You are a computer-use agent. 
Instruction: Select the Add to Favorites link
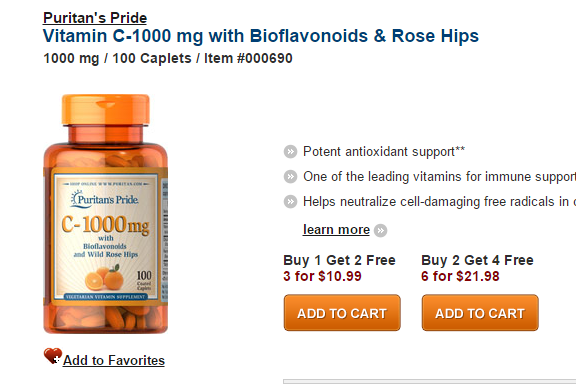[114, 360]
